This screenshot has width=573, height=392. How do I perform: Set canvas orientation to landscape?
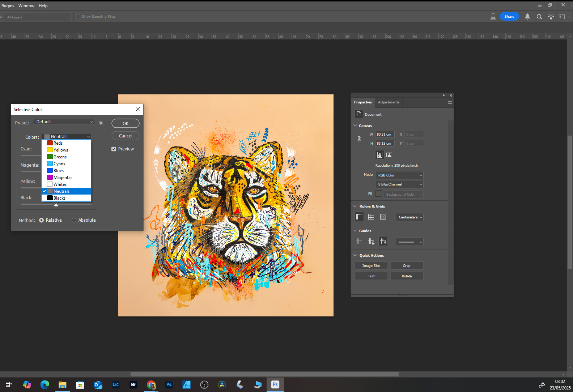(x=389, y=155)
